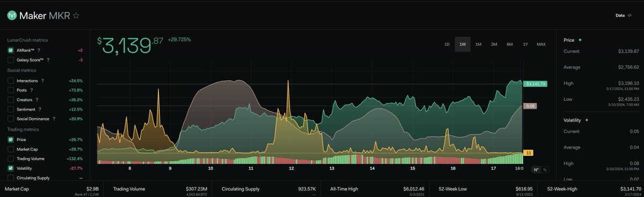
Task: Click the Social metrics heading
Action: point(22,70)
